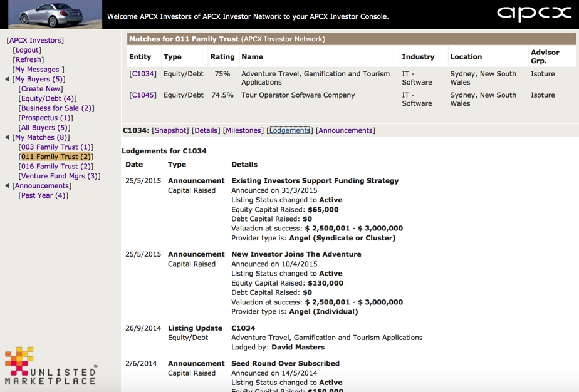Open the Details tab for C1034
The image size is (579, 392).
point(206,130)
